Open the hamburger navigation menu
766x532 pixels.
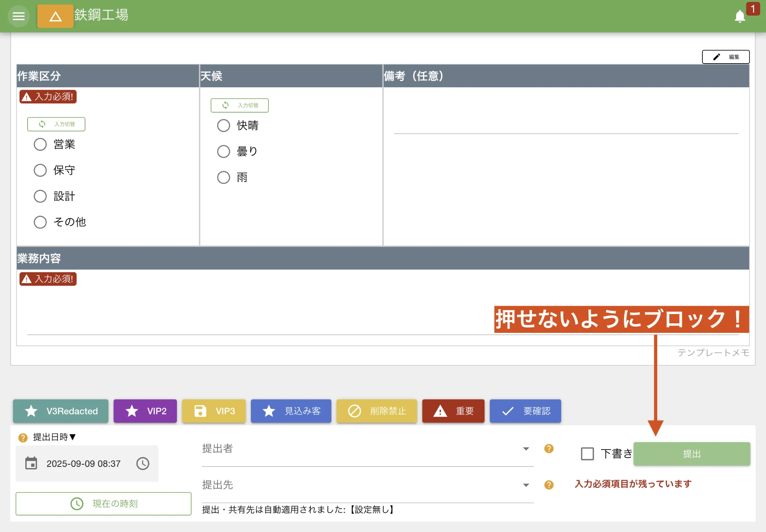pos(18,16)
